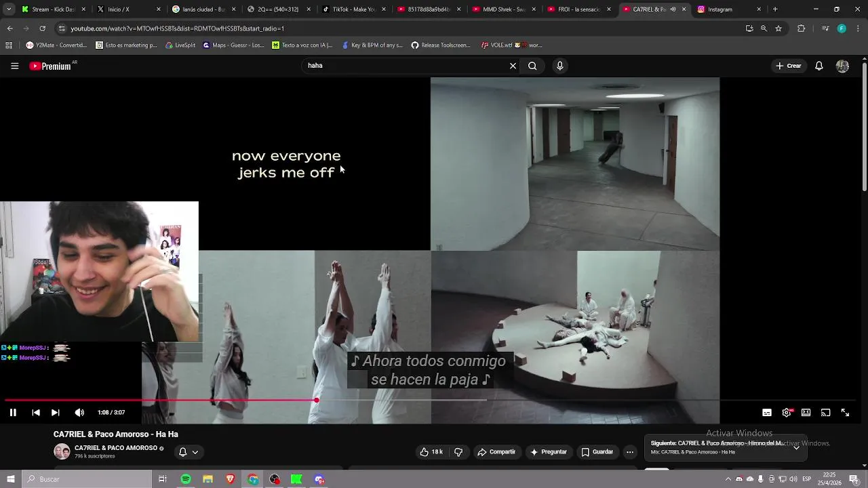Open the browser extensions puzzle icon
Viewport: 868px width, 488px height.
point(801,28)
